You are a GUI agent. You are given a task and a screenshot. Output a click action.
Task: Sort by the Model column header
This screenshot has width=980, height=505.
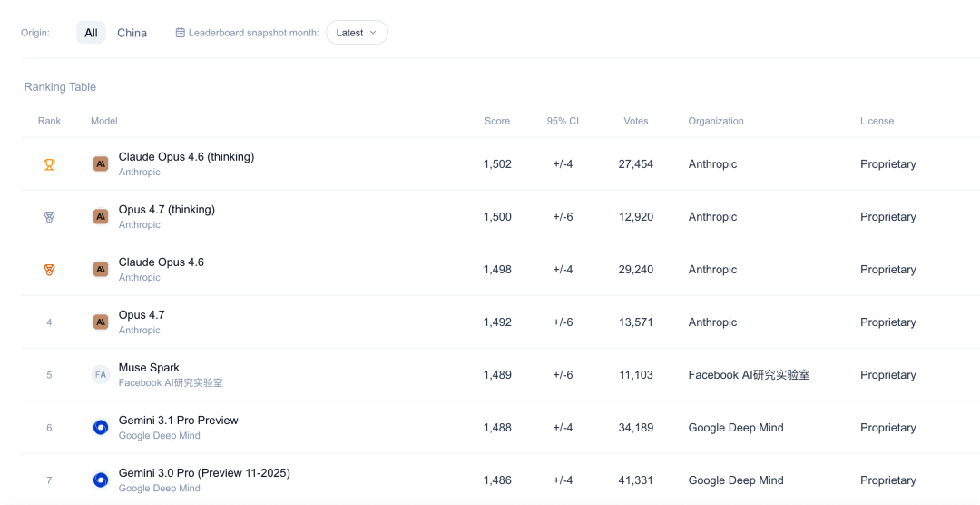pyautogui.click(x=103, y=121)
